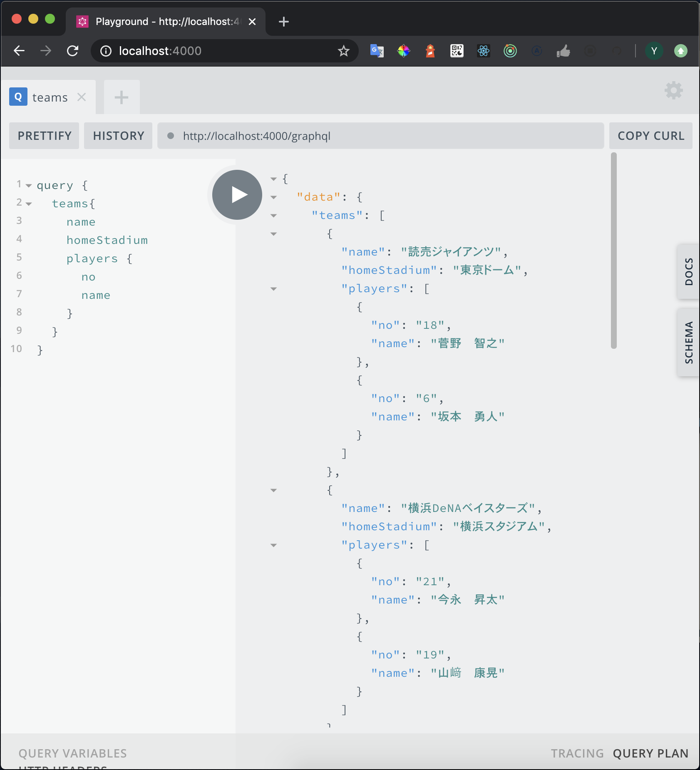Bookmark this page with the star
700x770 pixels.
click(x=343, y=51)
